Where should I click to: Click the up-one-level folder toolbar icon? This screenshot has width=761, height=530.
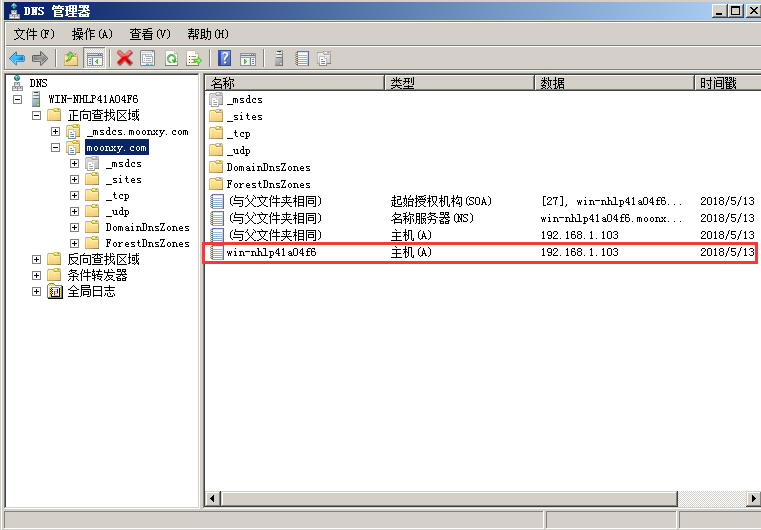71,59
